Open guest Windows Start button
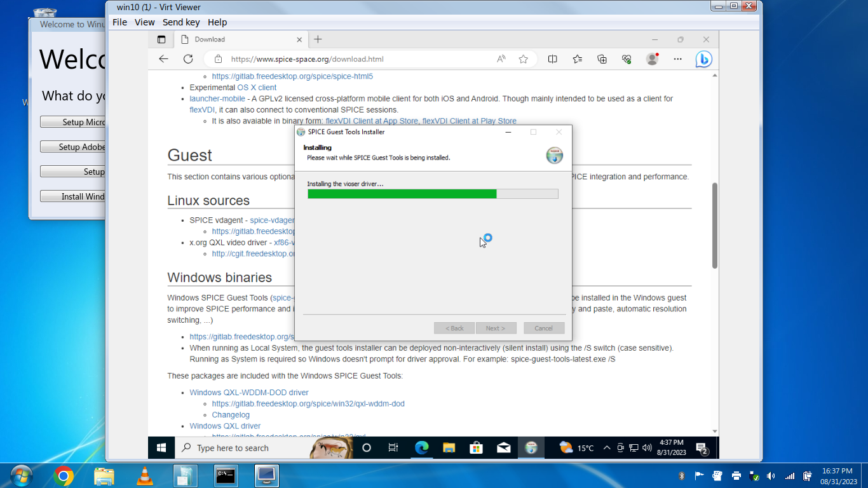The height and width of the screenshot is (488, 868). [161, 448]
